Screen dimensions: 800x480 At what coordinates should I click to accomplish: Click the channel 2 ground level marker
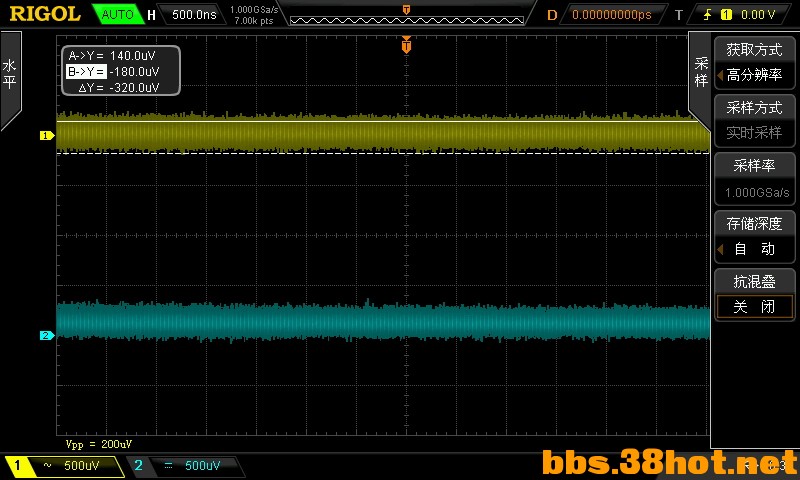coord(47,336)
